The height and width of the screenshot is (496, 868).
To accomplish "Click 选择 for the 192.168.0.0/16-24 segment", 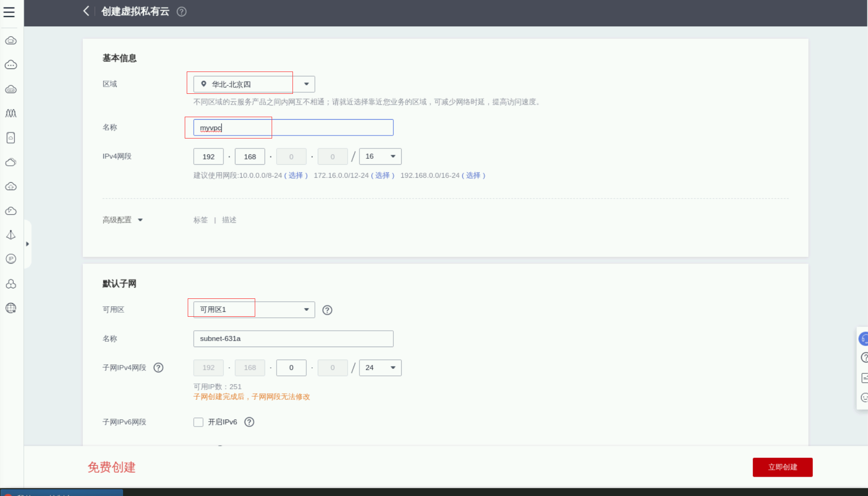I will tap(473, 175).
